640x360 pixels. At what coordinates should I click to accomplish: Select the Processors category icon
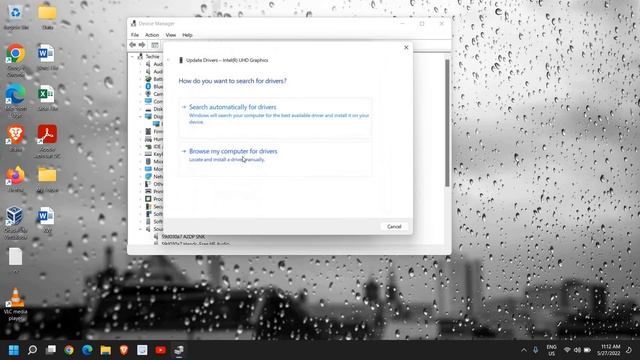(x=148, y=199)
